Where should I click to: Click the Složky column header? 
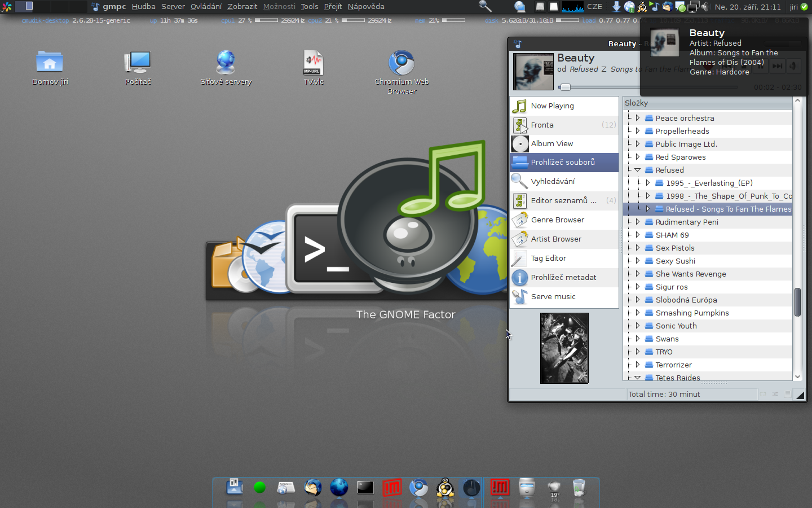(708, 103)
